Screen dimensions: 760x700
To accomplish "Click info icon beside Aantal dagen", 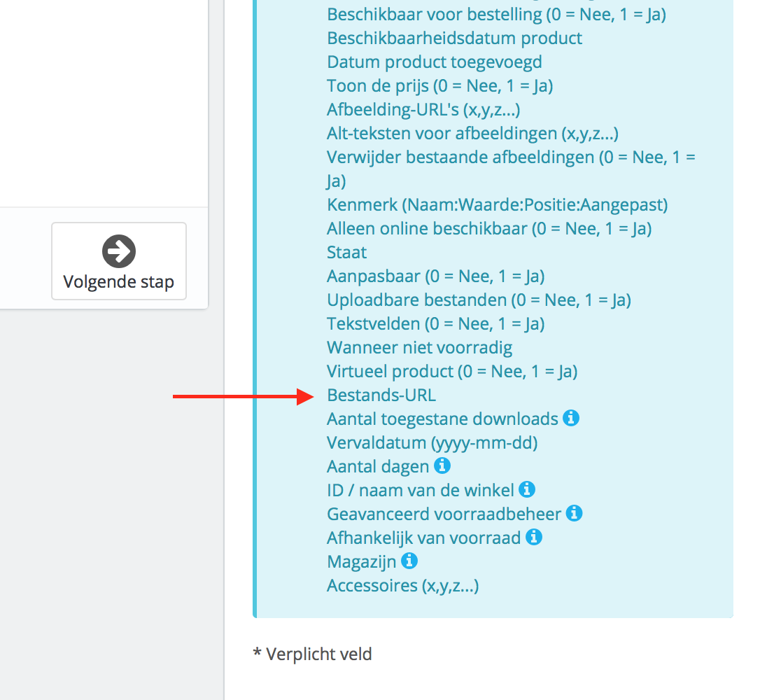I will click(442, 465).
